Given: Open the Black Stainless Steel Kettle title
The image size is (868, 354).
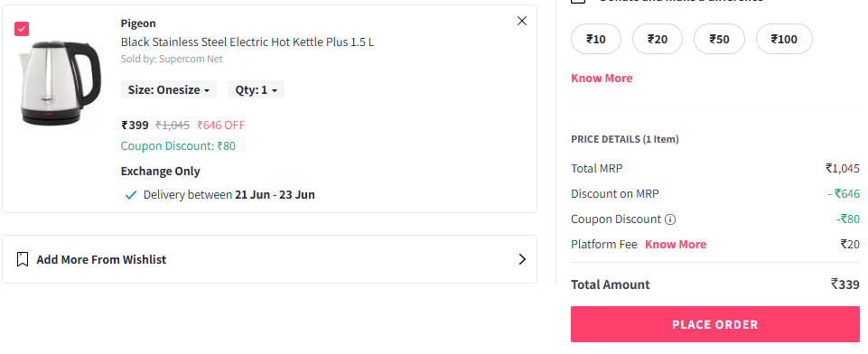Looking at the screenshot, I should [x=247, y=42].
